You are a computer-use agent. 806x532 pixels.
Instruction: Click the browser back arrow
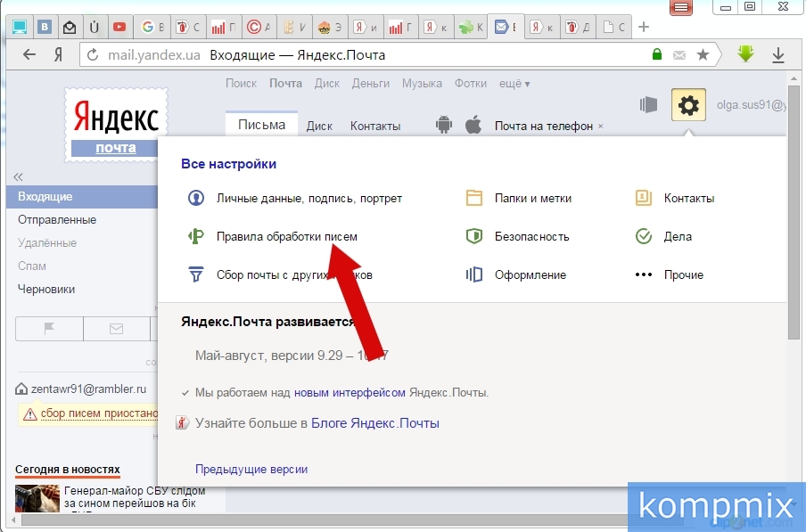click(x=29, y=54)
